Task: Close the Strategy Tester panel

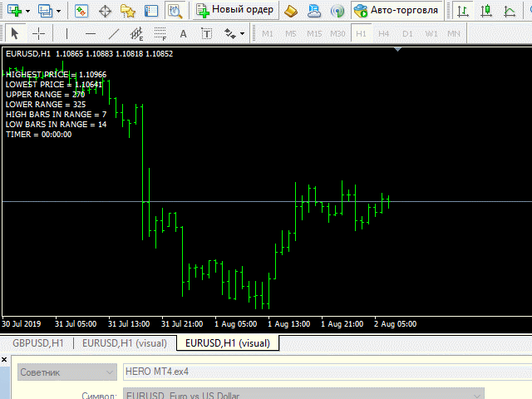Action: (4, 359)
